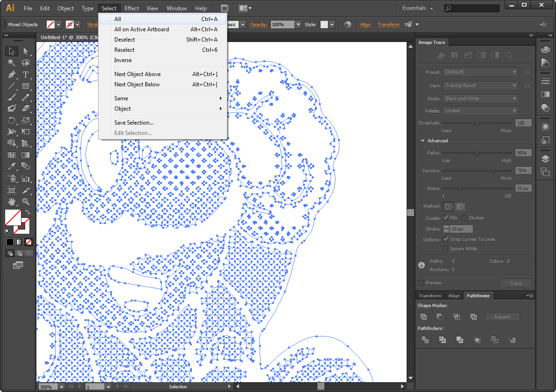Screen dimensions: 556x392
Task: Click the Unite shape mode icon
Action: coord(423,316)
